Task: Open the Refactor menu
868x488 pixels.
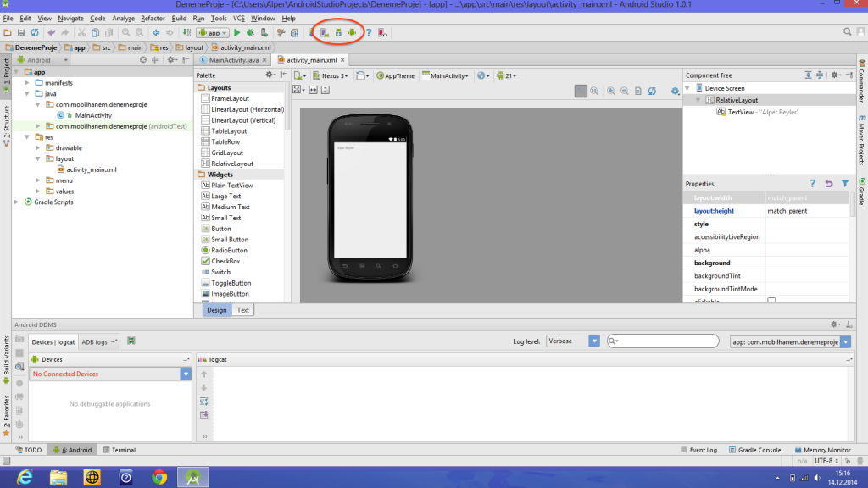Action: tap(152, 17)
